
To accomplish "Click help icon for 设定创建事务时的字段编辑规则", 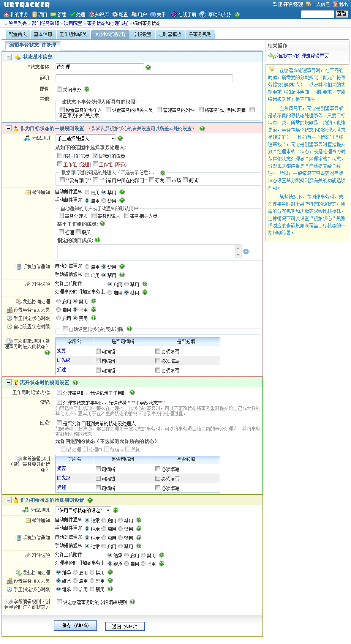I will tap(133, 602).
